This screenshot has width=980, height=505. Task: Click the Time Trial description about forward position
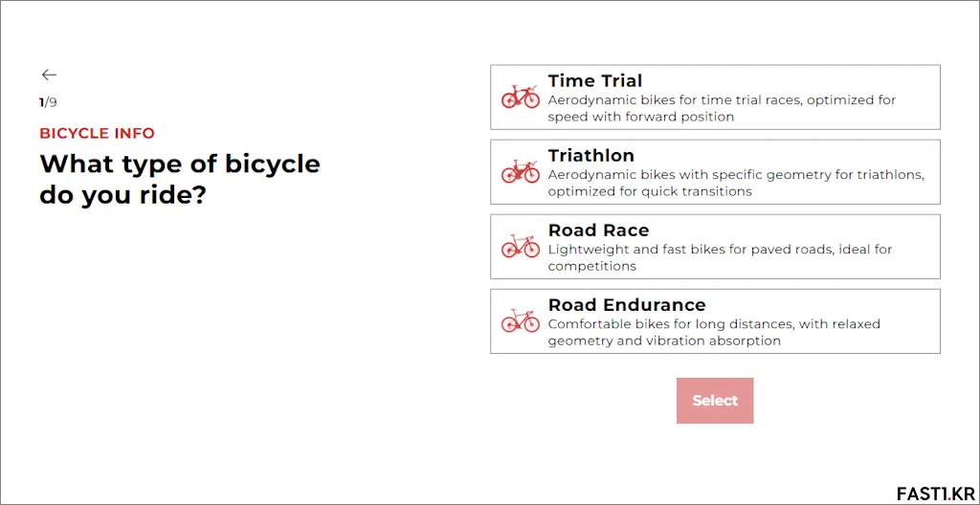point(722,108)
